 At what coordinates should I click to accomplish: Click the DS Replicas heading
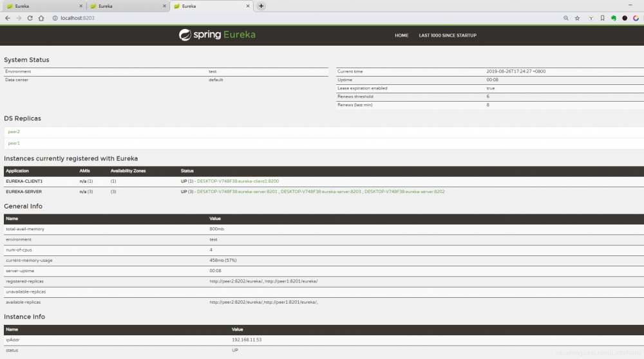[x=23, y=118]
